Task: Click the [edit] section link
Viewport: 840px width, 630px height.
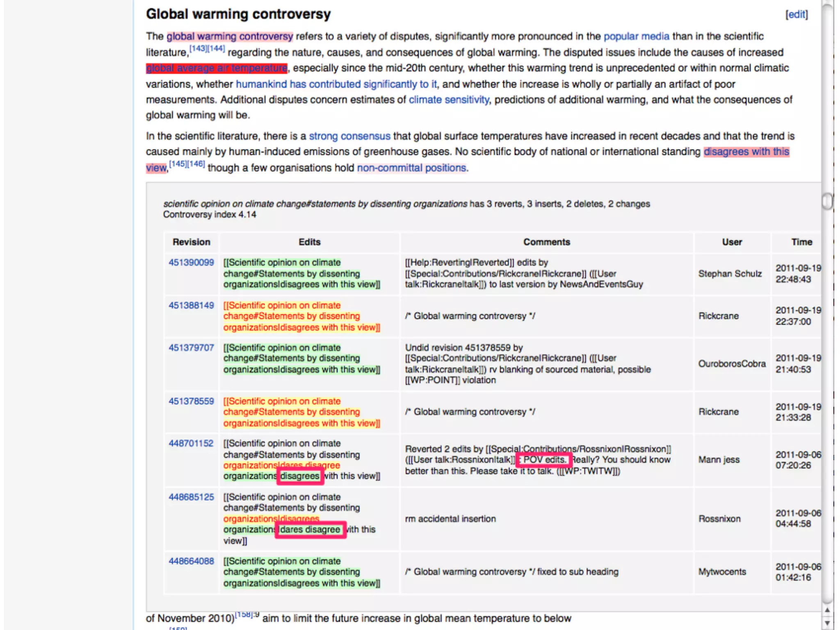Action: [x=796, y=15]
